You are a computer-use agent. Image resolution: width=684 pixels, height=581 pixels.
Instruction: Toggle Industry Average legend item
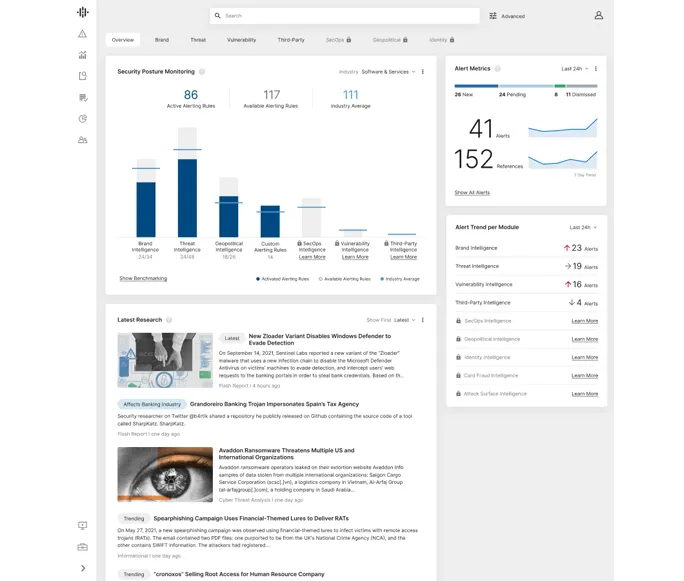[400, 279]
